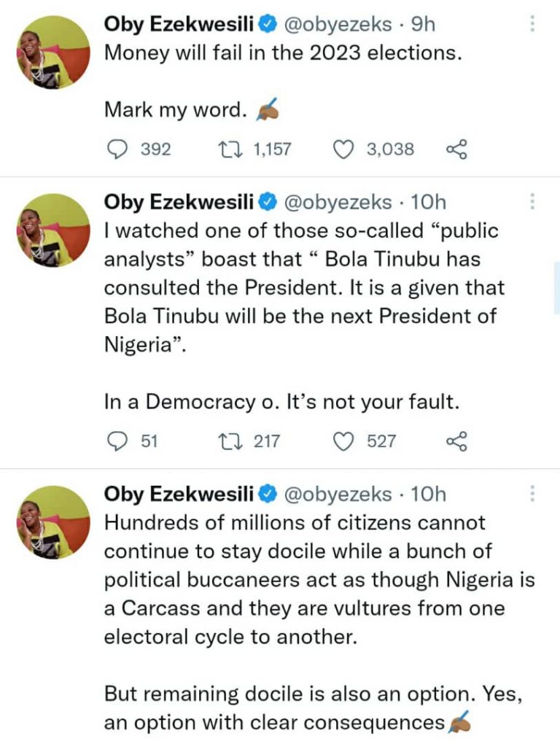Reply to the 'Money will fail' tweet
The width and height of the screenshot is (560, 744).
(117, 150)
